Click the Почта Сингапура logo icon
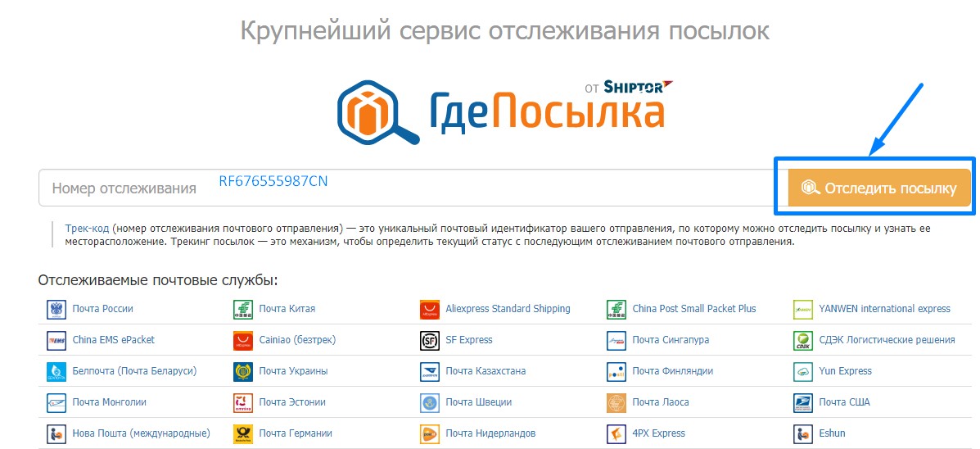This screenshot has height=449, width=980. (x=616, y=340)
